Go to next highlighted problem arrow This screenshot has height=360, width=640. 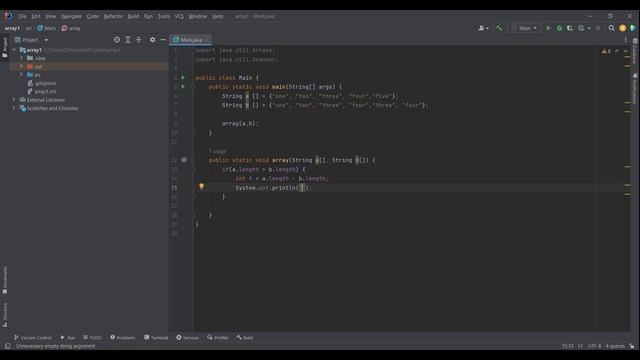coord(625,51)
